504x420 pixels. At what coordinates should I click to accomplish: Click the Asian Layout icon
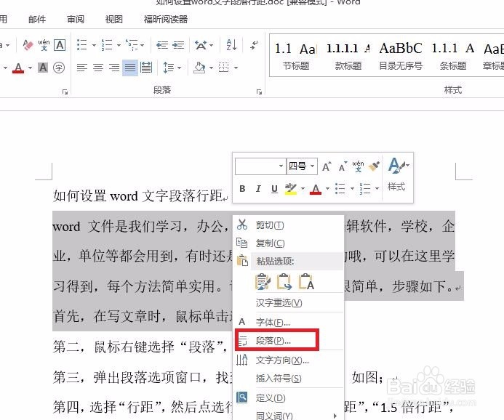[201, 45]
